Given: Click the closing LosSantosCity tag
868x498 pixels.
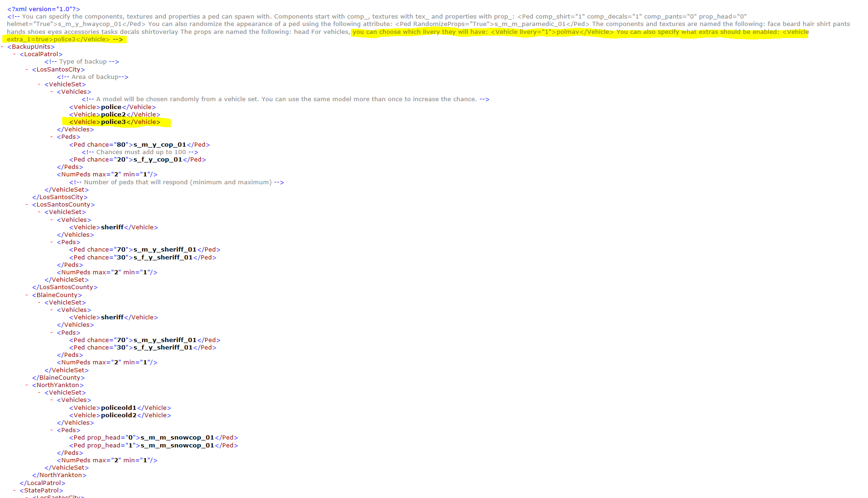Looking at the screenshot, I should click(x=60, y=197).
